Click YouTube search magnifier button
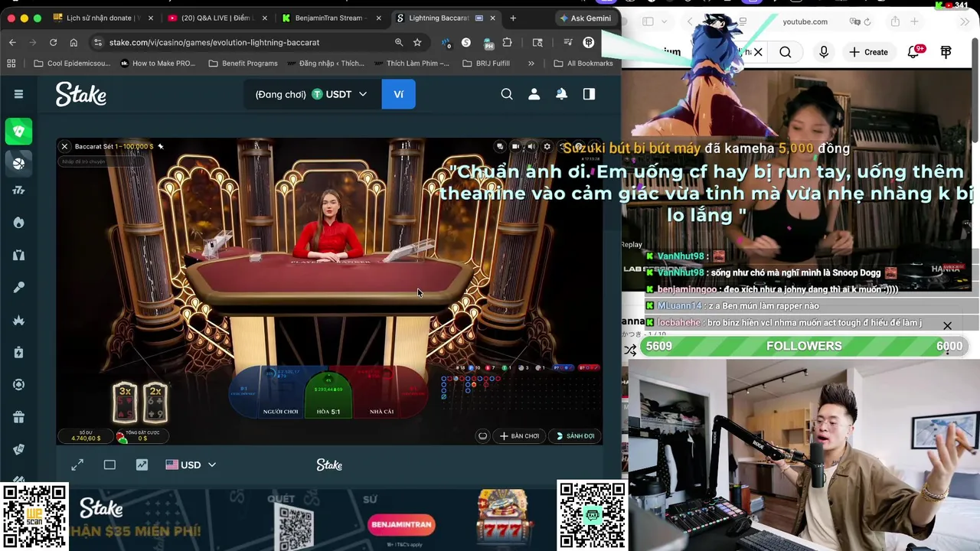Image resolution: width=980 pixels, height=551 pixels. coord(786,52)
